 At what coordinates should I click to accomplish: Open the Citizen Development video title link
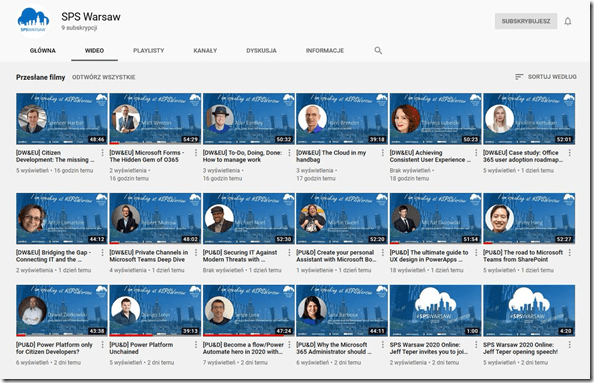click(55, 156)
